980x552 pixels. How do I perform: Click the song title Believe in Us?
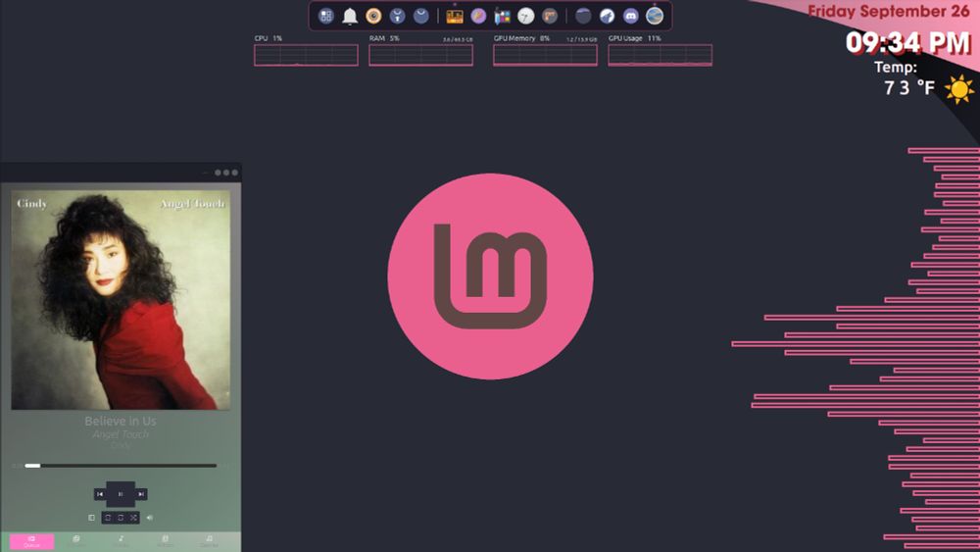click(x=121, y=421)
